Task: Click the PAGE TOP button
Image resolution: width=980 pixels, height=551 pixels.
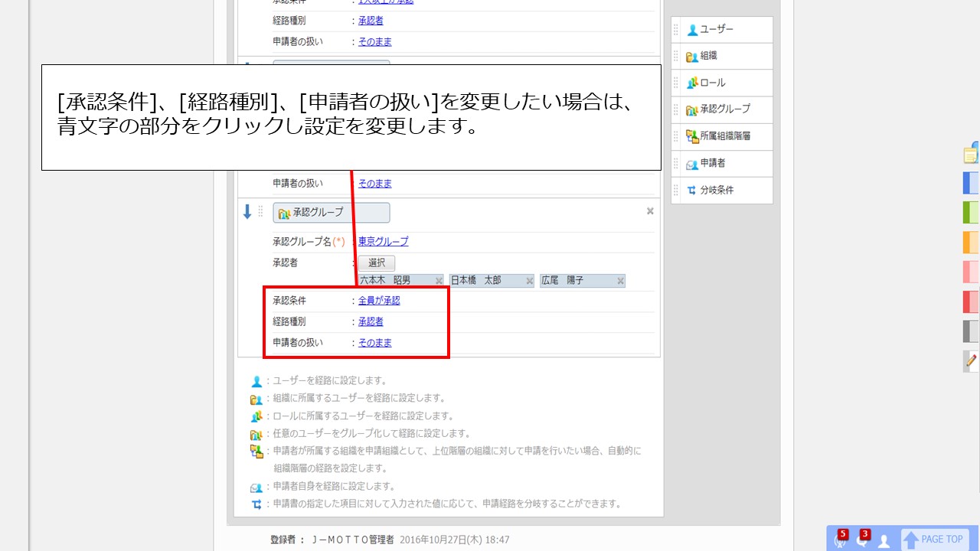Action: tap(935, 540)
